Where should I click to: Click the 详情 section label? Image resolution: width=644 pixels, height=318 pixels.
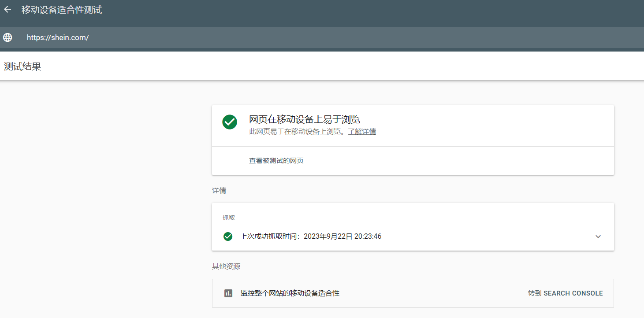[x=219, y=191]
